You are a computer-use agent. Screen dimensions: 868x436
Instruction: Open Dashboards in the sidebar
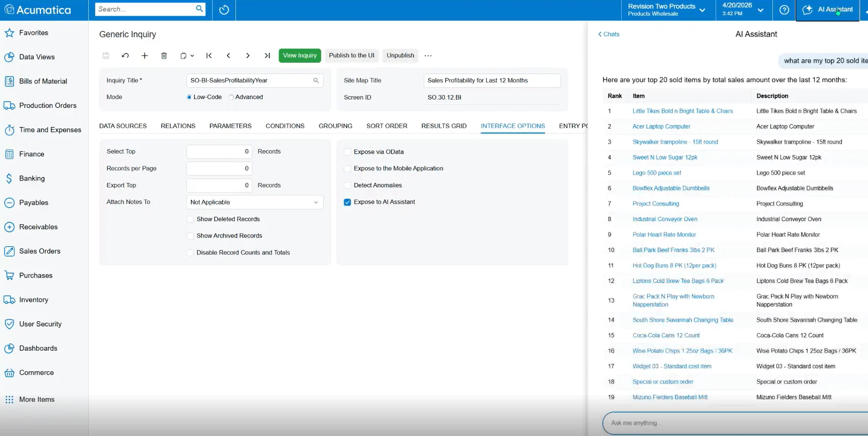click(x=38, y=348)
